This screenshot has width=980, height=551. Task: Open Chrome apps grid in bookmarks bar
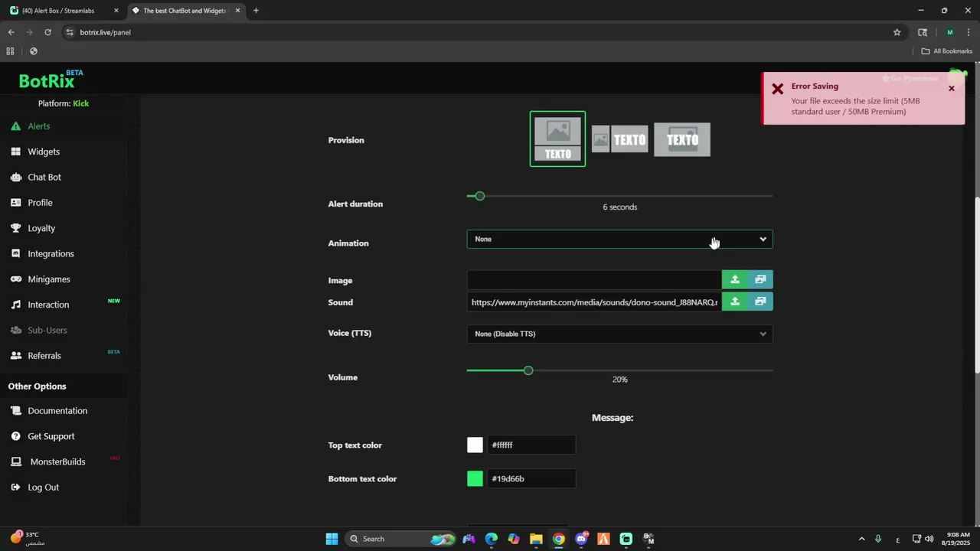point(10,51)
